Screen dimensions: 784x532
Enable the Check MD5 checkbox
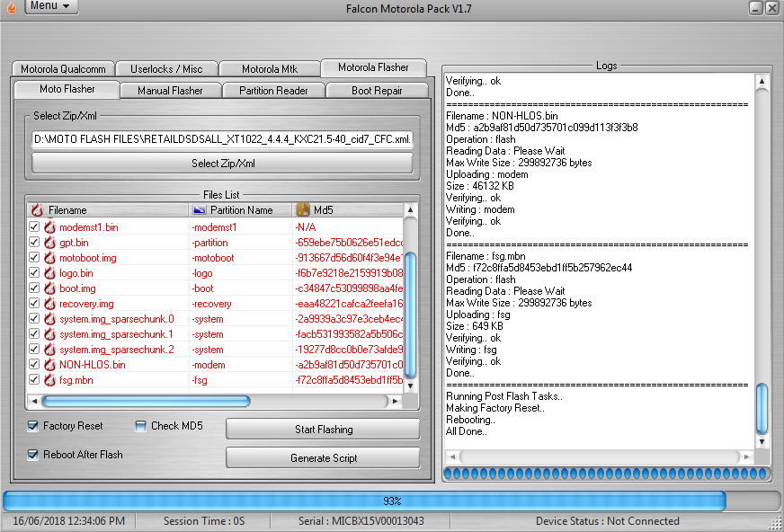(x=140, y=426)
